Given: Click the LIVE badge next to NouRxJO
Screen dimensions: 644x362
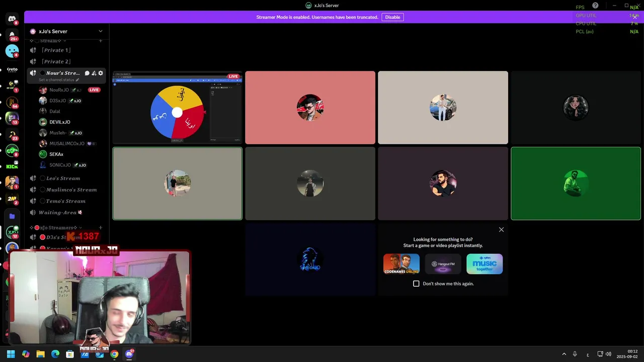Looking at the screenshot, I should tap(94, 90).
